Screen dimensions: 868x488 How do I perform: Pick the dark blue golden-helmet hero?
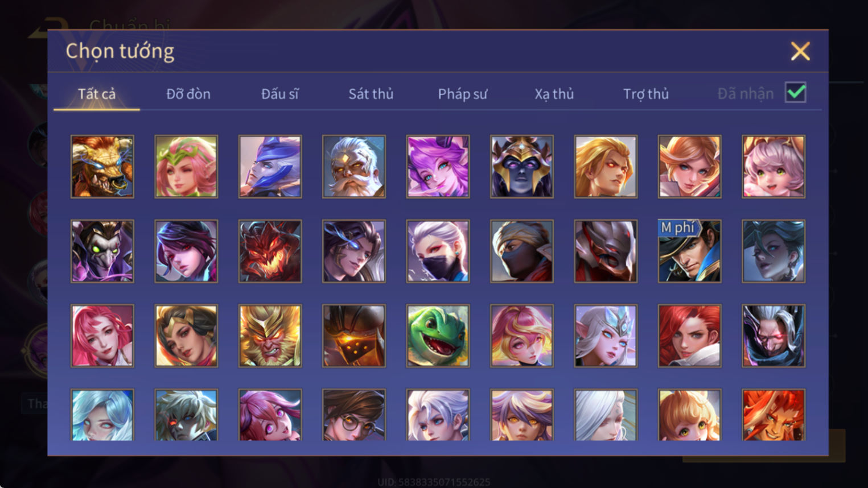[x=522, y=167]
